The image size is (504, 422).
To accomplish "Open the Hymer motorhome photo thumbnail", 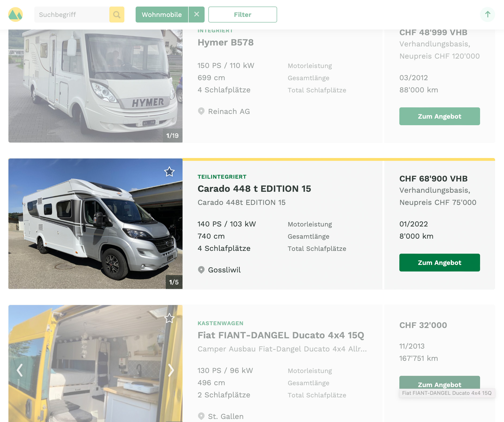I will [95, 86].
